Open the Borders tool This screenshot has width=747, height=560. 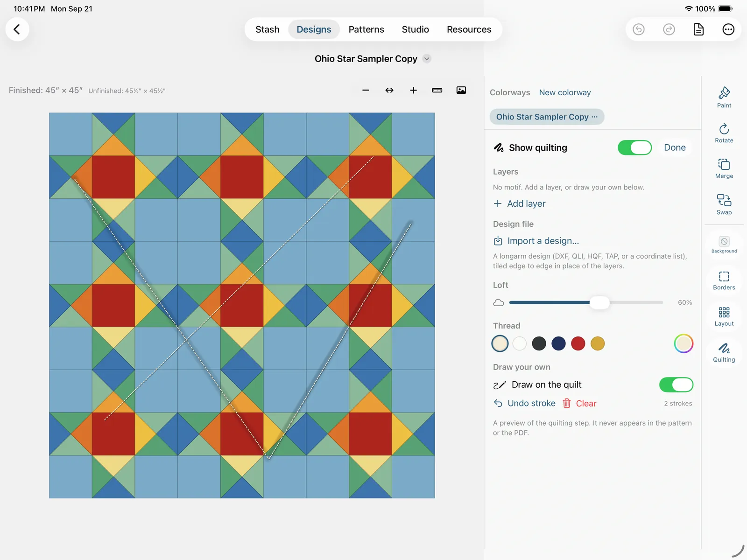(x=724, y=280)
